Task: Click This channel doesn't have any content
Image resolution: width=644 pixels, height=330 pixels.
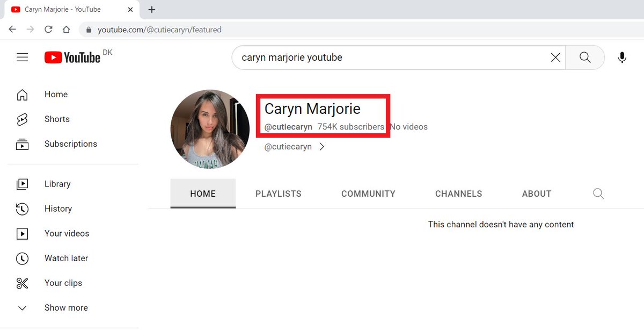Action: click(x=501, y=225)
